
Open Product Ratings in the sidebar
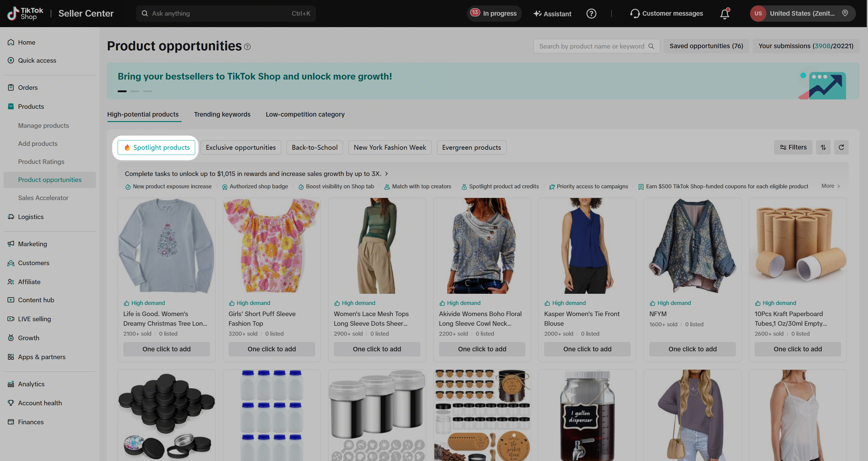[x=41, y=162]
